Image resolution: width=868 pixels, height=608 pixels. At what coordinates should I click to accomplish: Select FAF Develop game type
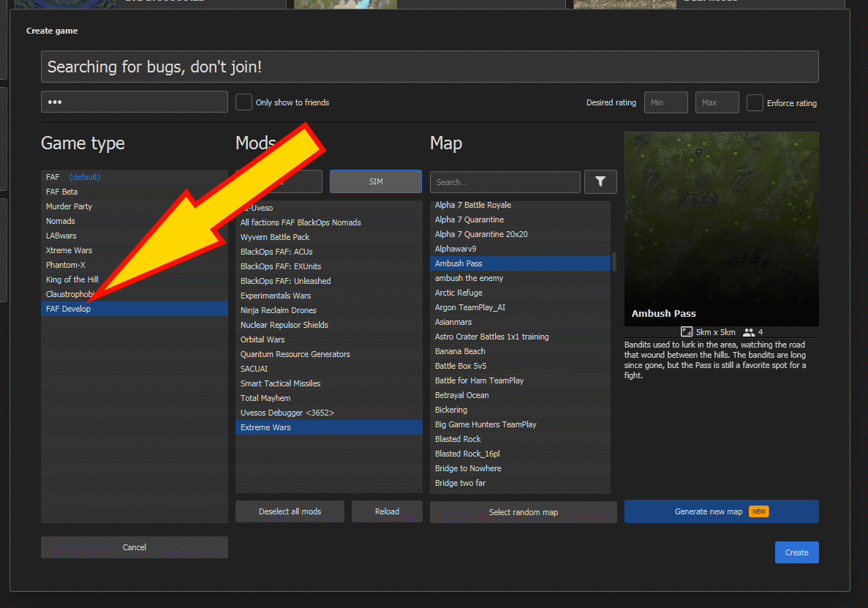coord(135,309)
